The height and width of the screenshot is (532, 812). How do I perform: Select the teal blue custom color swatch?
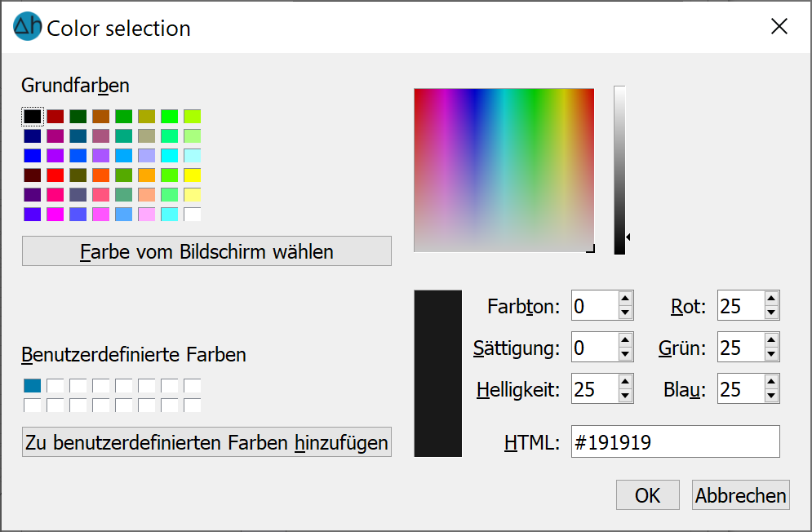point(32,385)
